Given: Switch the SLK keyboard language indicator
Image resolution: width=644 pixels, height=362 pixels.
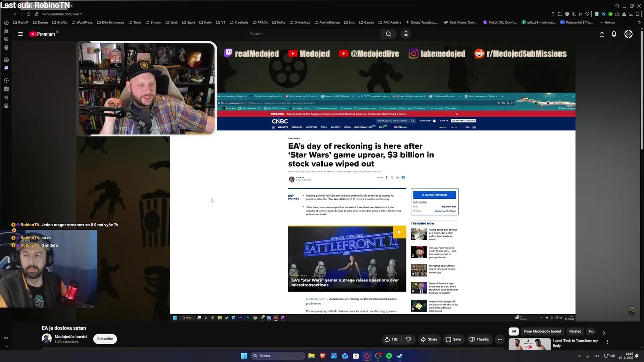Looking at the screenshot, I should click(597, 356).
